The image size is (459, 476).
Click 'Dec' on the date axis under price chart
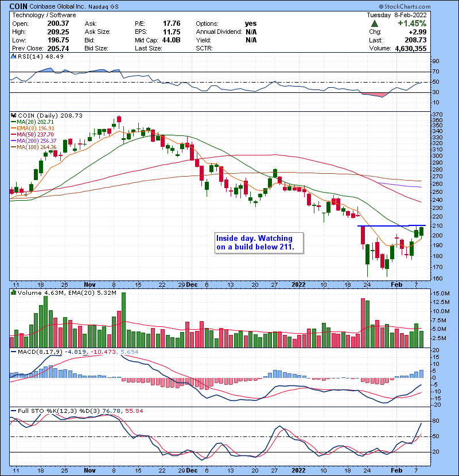tap(192, 284)
